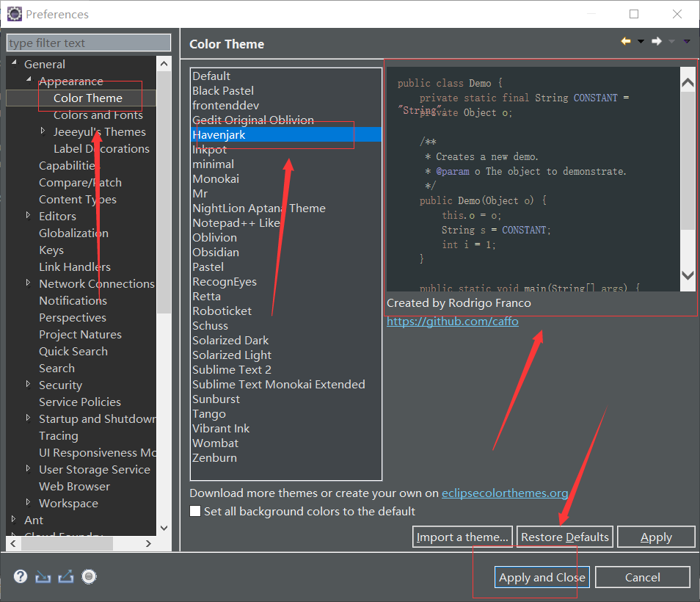Open the Keys preference page
The image size is (700, 602).
click(x=51, y=250)
